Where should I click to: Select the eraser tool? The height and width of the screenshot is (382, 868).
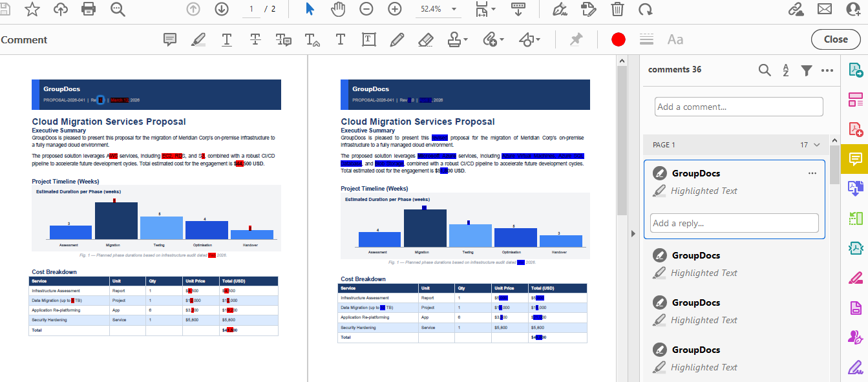[425, 39]
